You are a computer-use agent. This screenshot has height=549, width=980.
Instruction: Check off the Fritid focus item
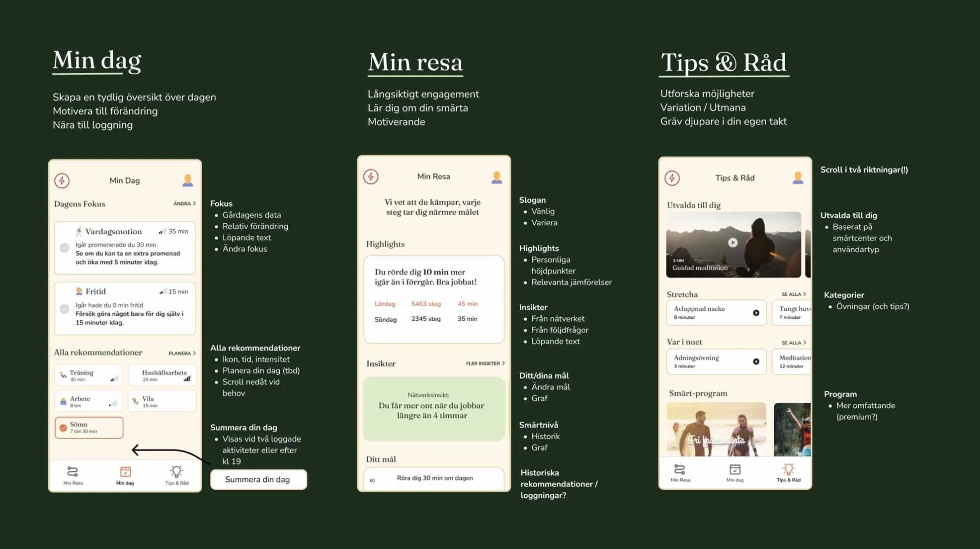(65, 309)
